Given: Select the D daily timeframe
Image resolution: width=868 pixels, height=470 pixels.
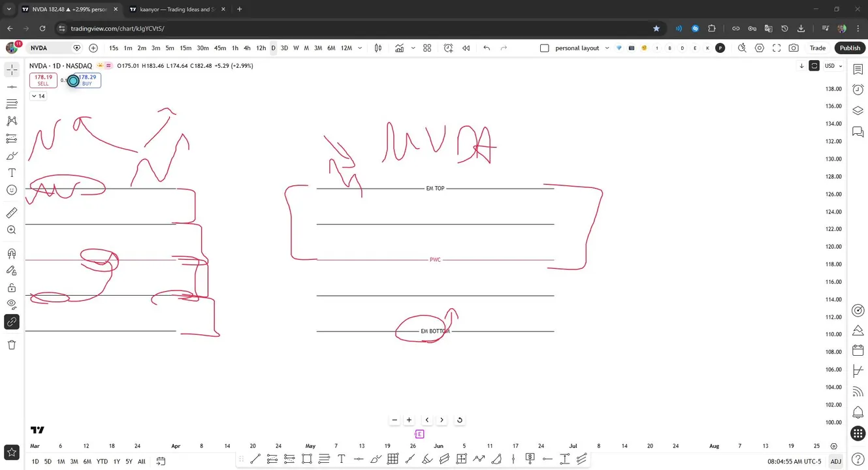Looking at the screenshot, I should click(273, 48).
